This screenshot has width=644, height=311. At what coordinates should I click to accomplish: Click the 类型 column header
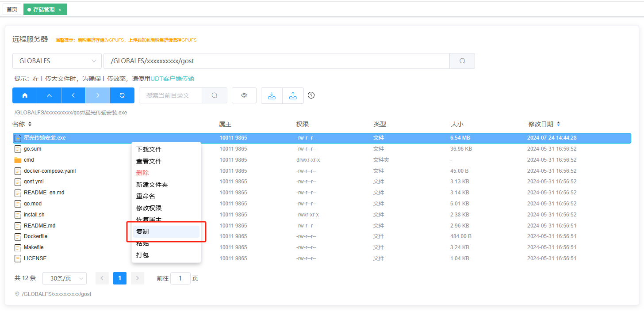(x=379, y=124)
